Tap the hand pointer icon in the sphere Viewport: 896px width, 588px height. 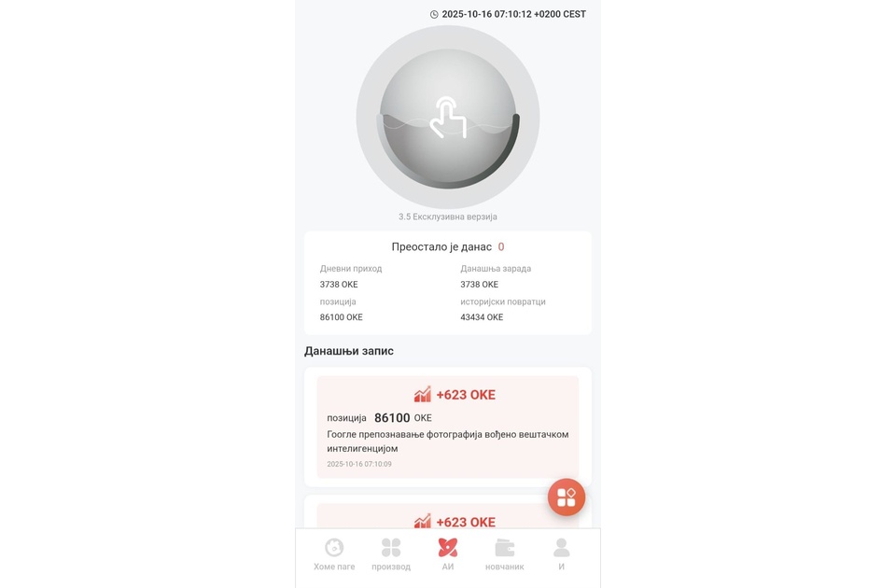click(x=448, y=118)
